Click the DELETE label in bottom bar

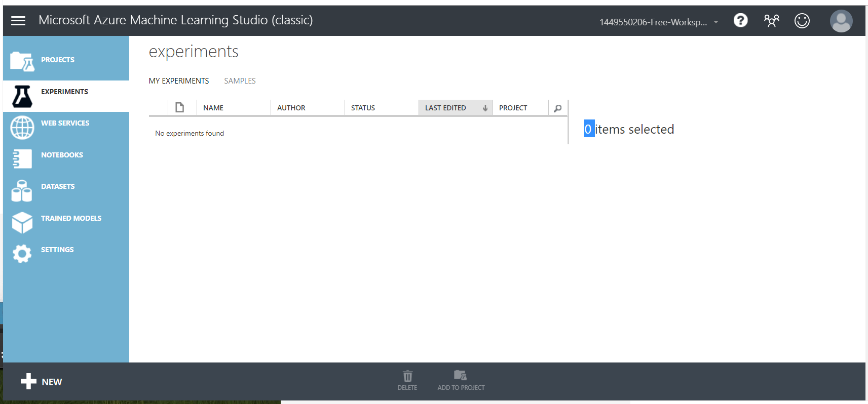[407, 388]
